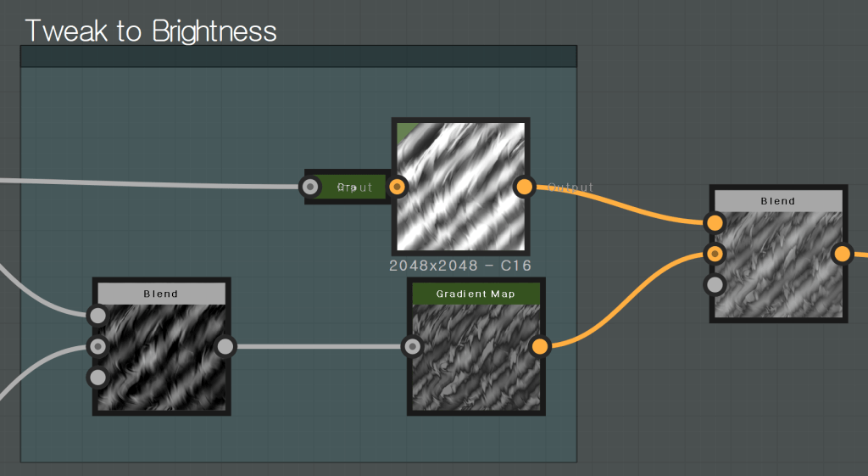Screen dimensions: 868x476
Task: Click in-frame Blend node bottom input connector
Action: pyautogui.click(x=98, y=378)
